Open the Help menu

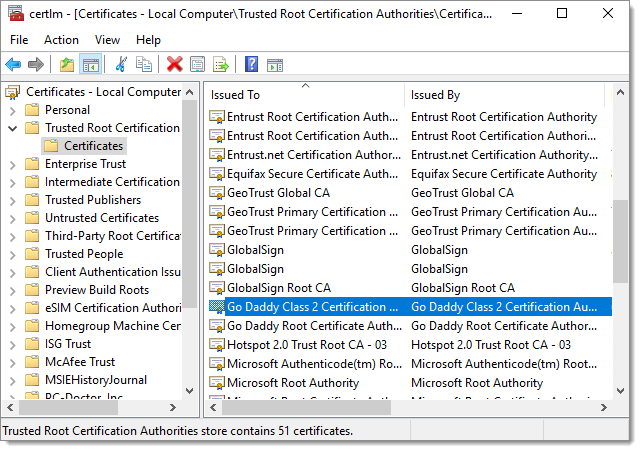tap(148, 40)
